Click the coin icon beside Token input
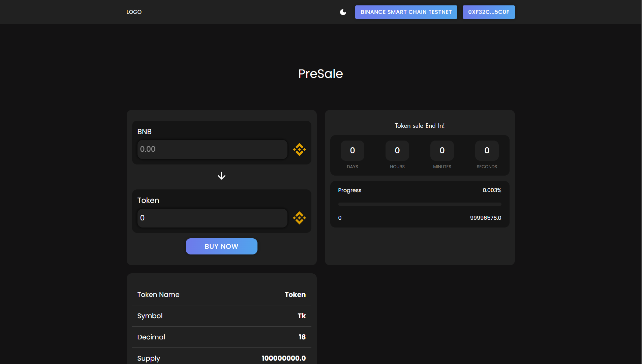This screenshot has width=642, height=364. 299,218
